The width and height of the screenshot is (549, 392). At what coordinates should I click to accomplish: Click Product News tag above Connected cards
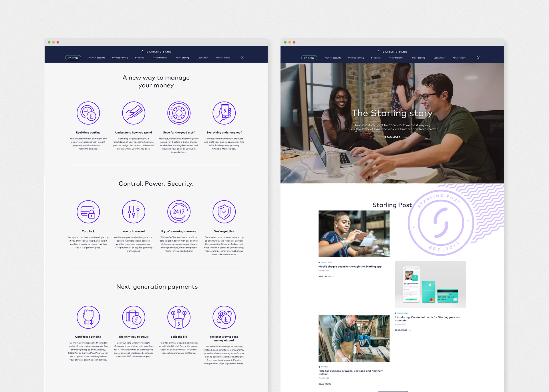402,313
